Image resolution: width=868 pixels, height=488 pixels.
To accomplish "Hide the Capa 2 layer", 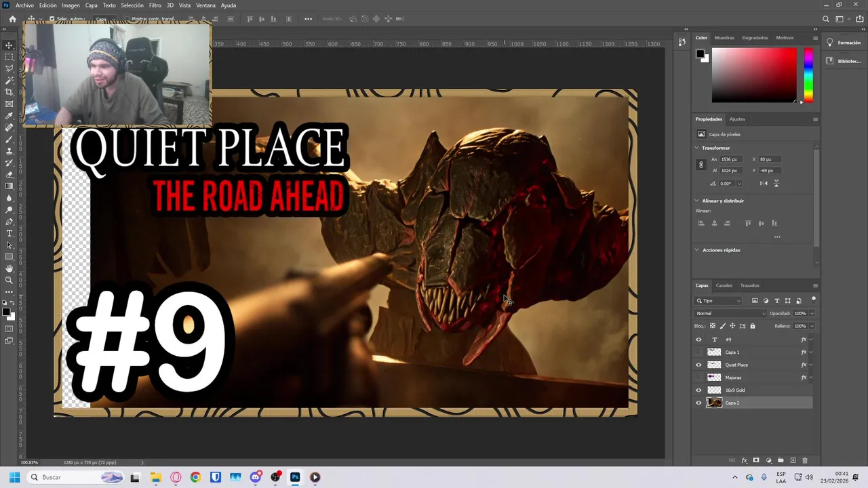I will 698,403.
